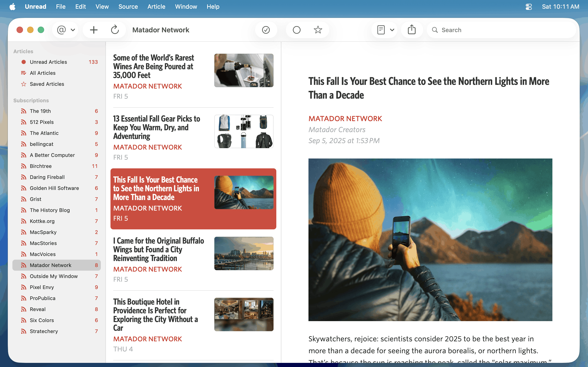The height and width of the screenshot is (367, 588).
Task: Click the mark all read checkmark icon
Action: point(266,30)
